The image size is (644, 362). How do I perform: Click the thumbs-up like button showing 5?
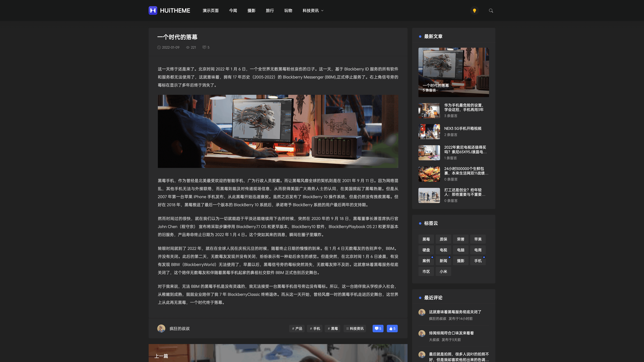point(392,329)
